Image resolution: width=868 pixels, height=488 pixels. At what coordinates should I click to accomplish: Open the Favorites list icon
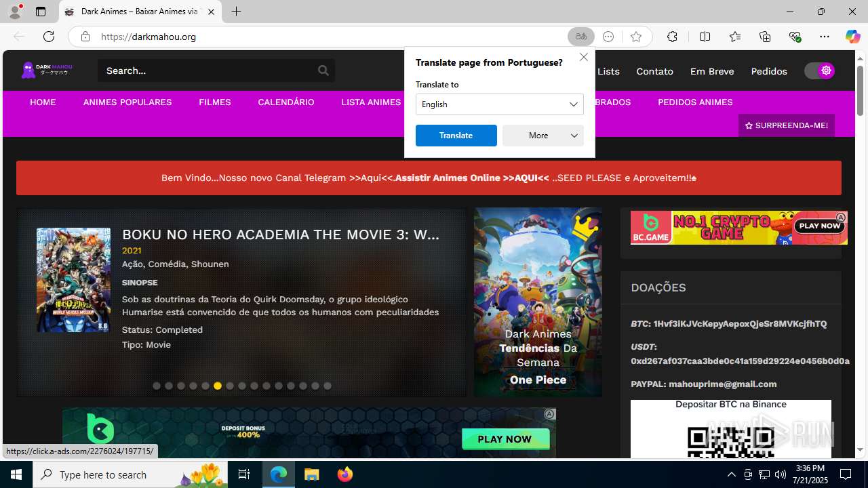[735, 37]
